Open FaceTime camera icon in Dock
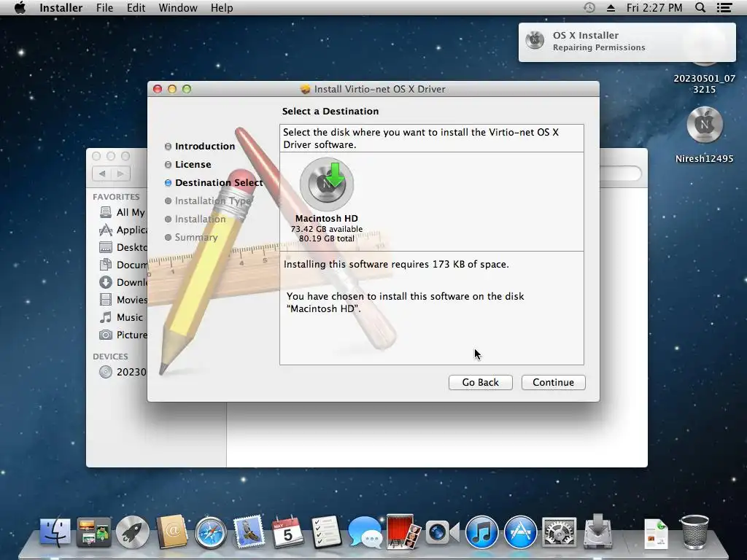The height and width of the screenshot is (560, 747). [443, 532]
